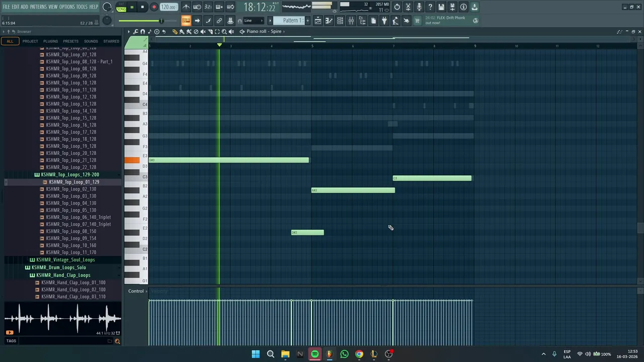The height and width of the screenshot is (362, 644).
Task: Click the question mark help icon
Action: tap(430, 7)
